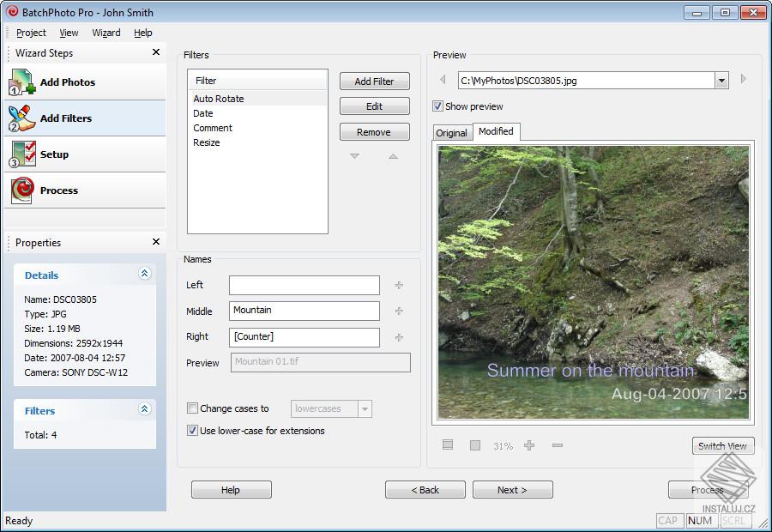Viewport: 772px width, 532px height.
Task: Click the Switch View button
Action: point(723,446)
